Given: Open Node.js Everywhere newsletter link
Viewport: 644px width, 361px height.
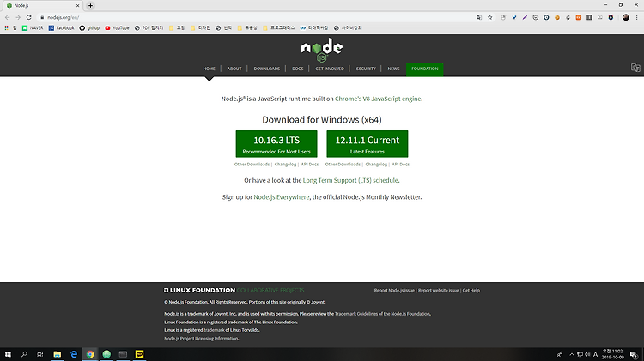Looking at the screenshot, I should pyautogui.click(x=282, y=197).
